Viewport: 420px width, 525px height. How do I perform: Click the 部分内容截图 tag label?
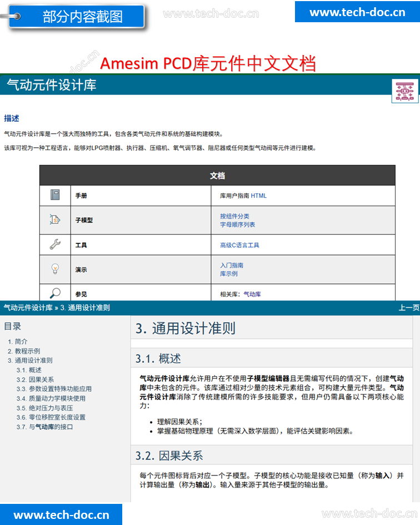[82, 17]
